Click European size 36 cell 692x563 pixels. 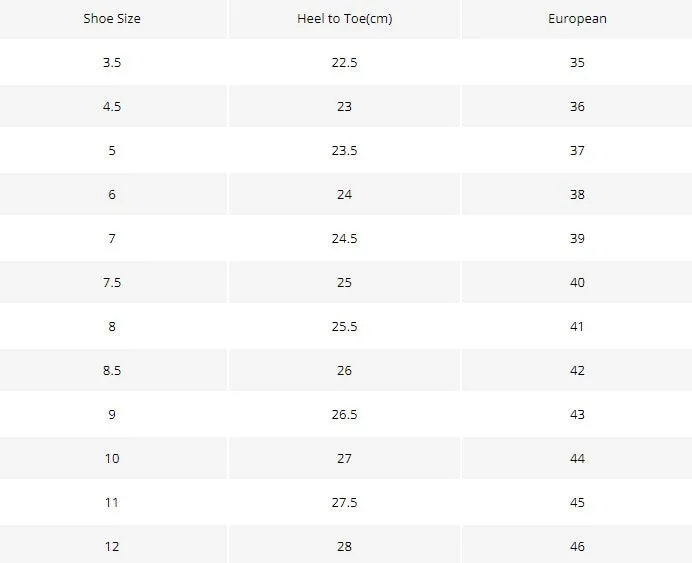577,106
